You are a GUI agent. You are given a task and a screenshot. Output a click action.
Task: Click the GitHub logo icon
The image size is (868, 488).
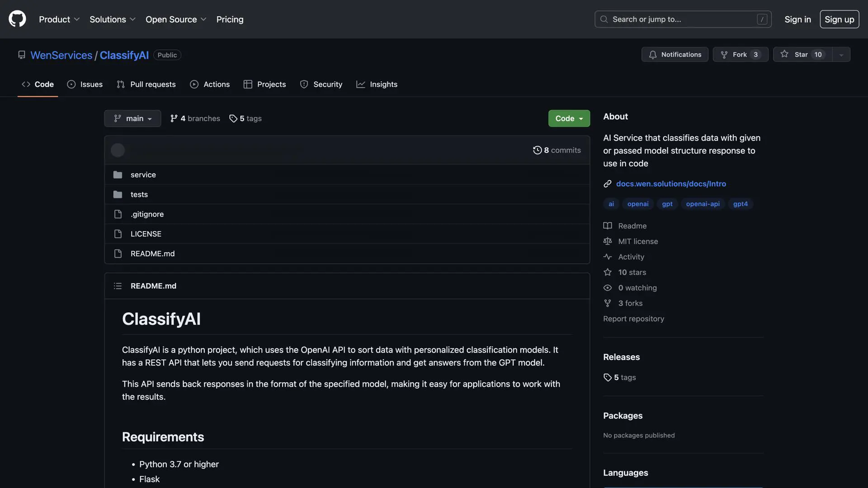tap(17, 19)
